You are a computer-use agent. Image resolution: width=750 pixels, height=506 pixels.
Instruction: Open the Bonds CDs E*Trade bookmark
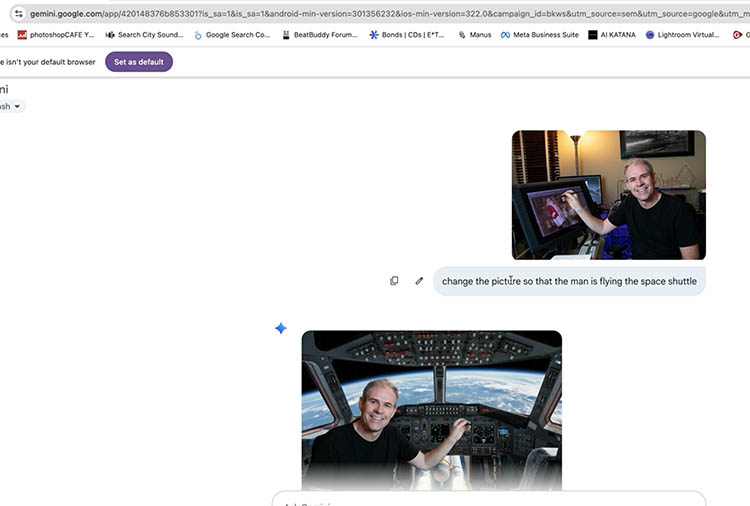(x=406, y=35)
